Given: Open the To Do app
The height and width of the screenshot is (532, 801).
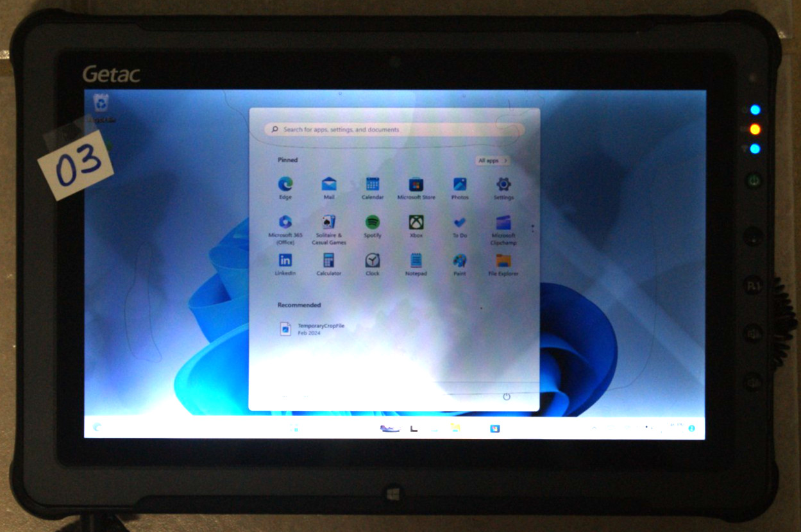Looking at the screenshot, I should click(x=460, y=226).
